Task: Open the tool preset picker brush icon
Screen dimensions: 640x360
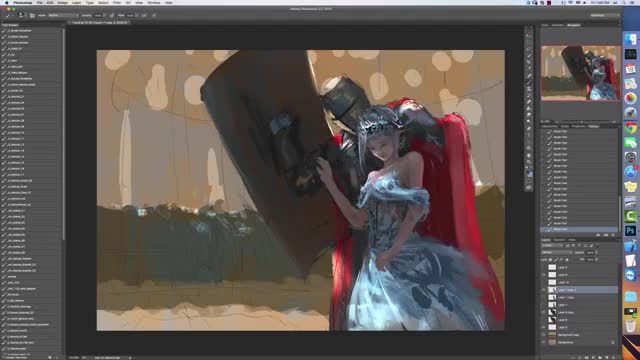Action: point(8,15)
